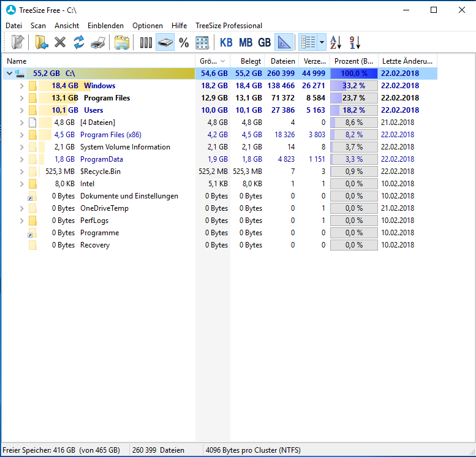This screenshot has height=457, width=476.
Task: Open the Explorer window toolbar icon
Action: [x=122, y=42]
